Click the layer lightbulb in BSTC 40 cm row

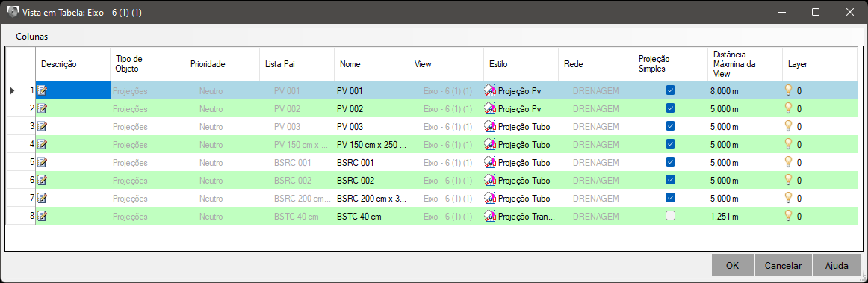pyautogui.click(x=789, y=216)
